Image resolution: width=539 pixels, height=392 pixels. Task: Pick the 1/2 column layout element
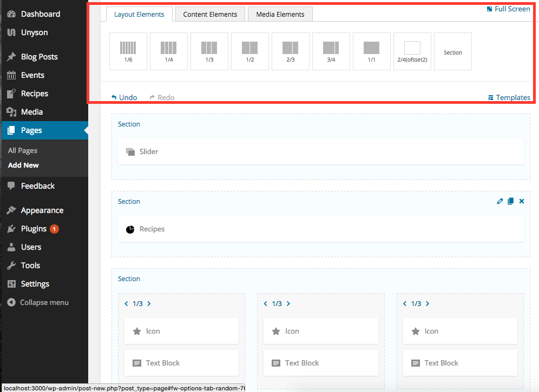(x=250, y=51)
